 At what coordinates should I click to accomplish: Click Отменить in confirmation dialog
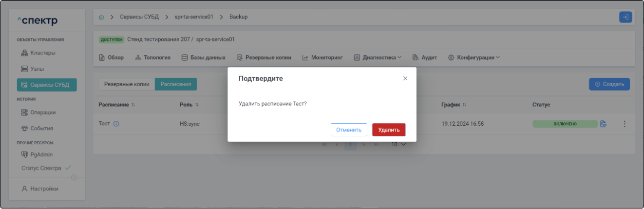pos(349,130)
